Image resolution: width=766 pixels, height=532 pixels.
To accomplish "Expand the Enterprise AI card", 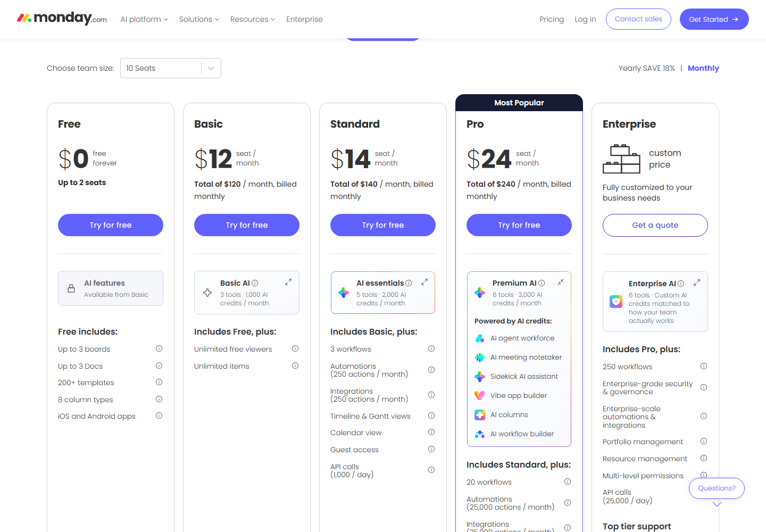I will coord(697,282).
